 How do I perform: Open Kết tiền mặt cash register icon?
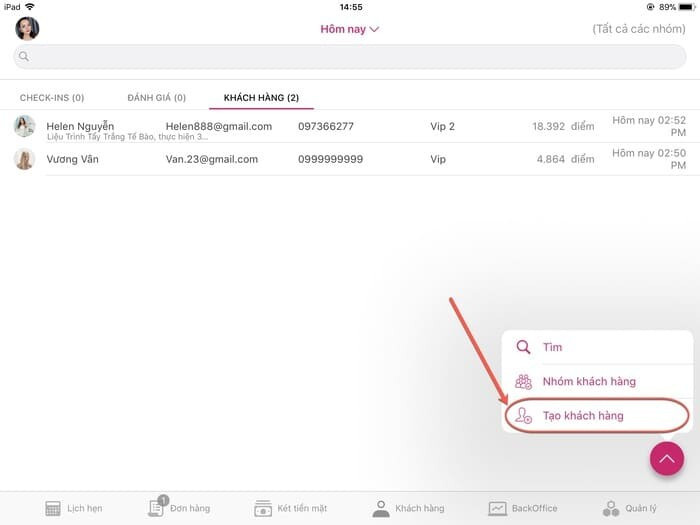coord(264,508)
